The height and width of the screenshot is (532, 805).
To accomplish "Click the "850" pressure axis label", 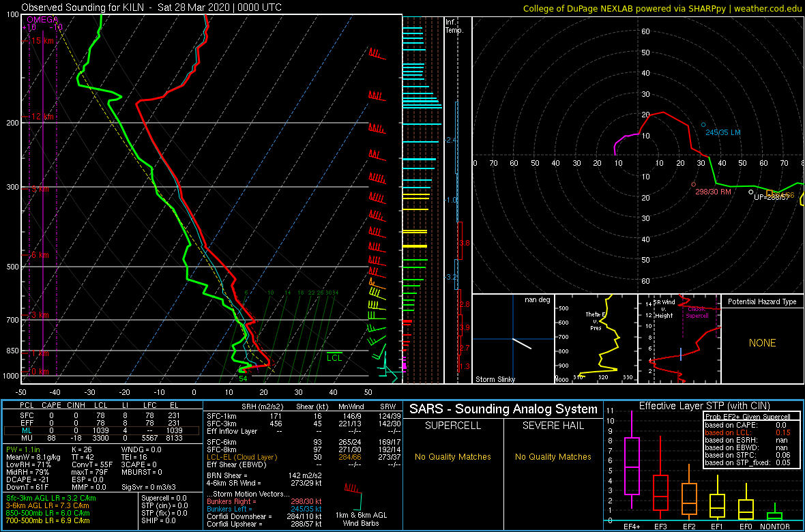I will 12,351.
